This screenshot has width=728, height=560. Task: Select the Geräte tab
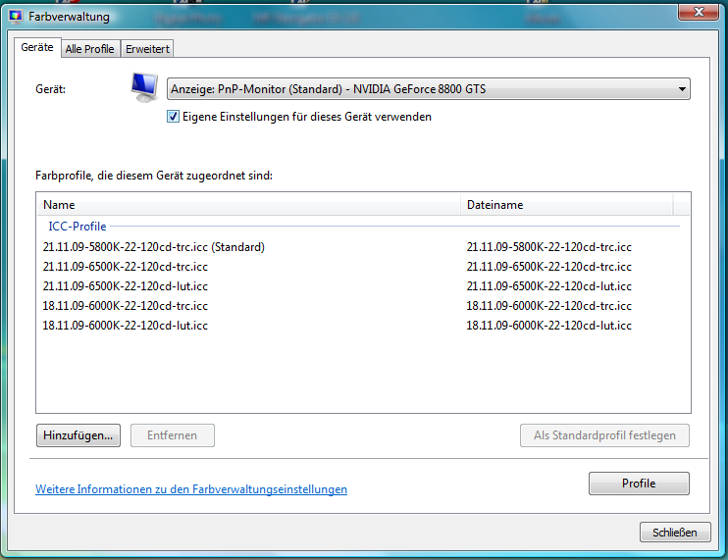[x=37, y=48]
